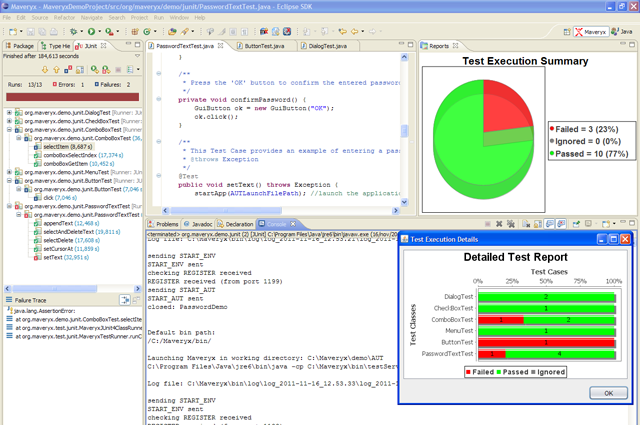Click the red JUnit progress bar

[72, 97]
